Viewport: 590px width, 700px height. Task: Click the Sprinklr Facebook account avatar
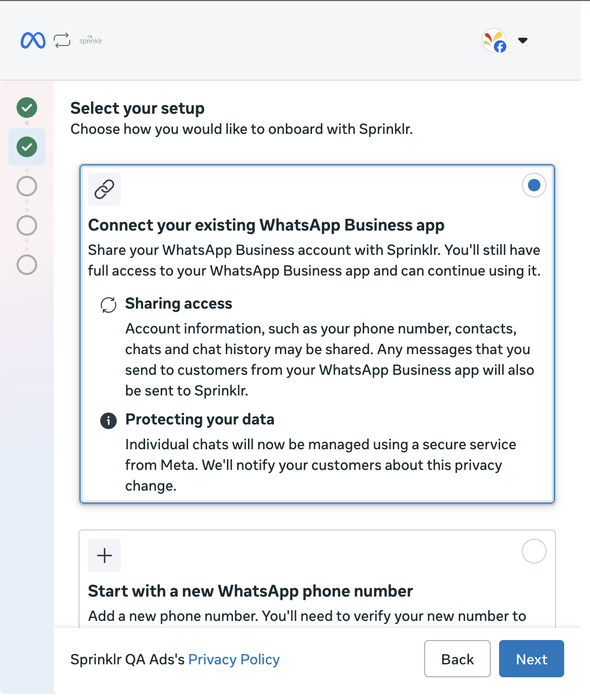coord(494,41)
